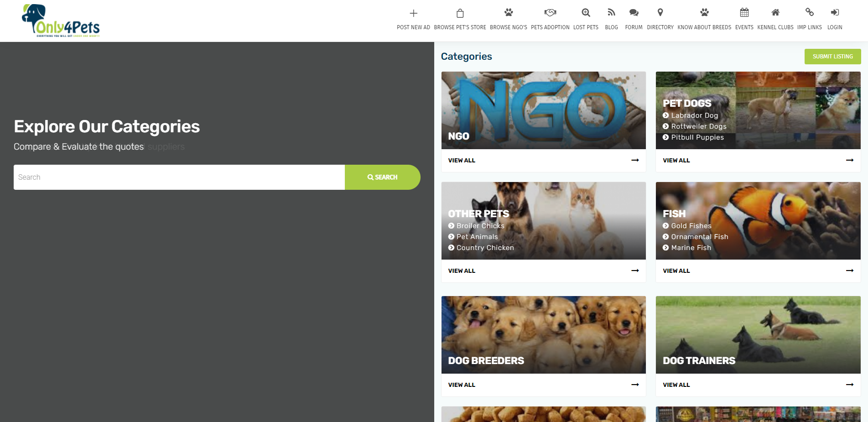Click the Submit Listing button
This screenshot has width=868, height=422.
tap(832, 57)
